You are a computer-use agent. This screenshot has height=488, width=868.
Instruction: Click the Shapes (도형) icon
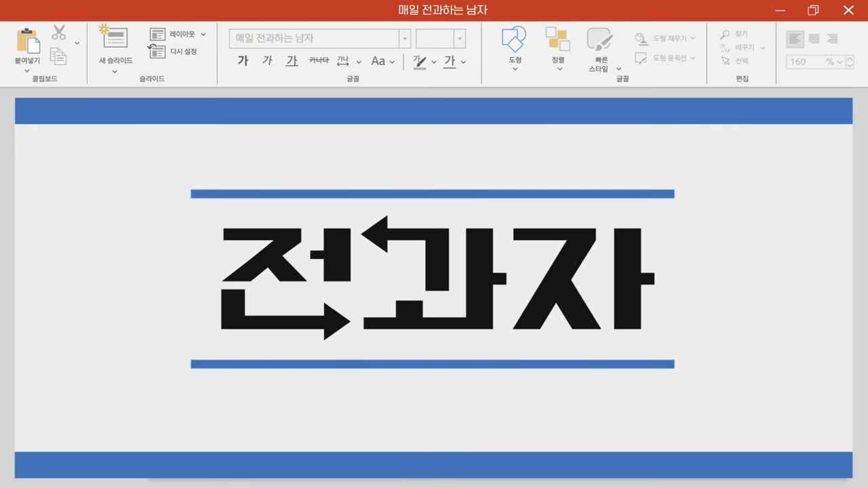click(x=514, y=39)
